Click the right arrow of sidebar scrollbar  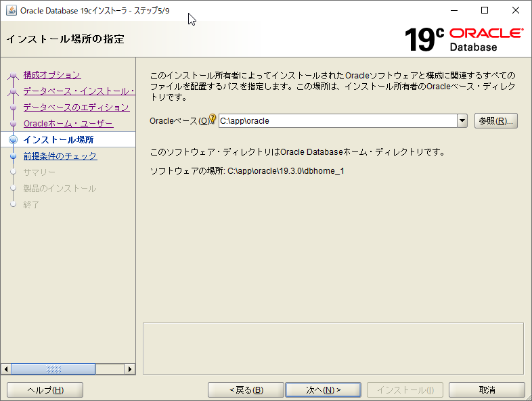[x=129, y=369]
